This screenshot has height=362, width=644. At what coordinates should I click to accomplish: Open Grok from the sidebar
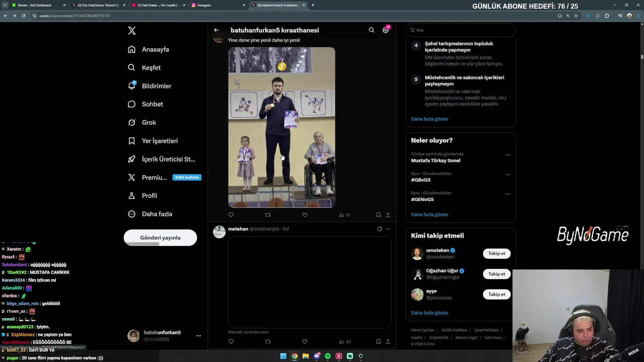click(x=142, y=122)
